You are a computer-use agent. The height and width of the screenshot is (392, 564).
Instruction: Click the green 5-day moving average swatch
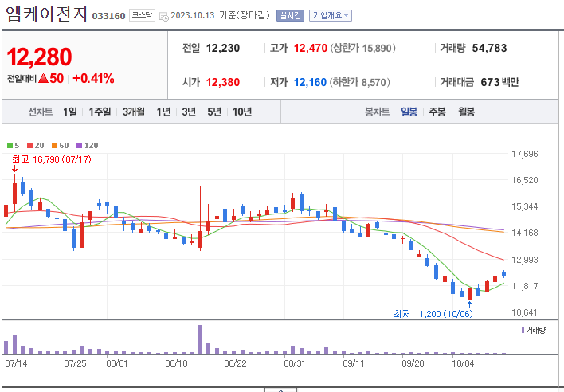(x=10, y=146)
